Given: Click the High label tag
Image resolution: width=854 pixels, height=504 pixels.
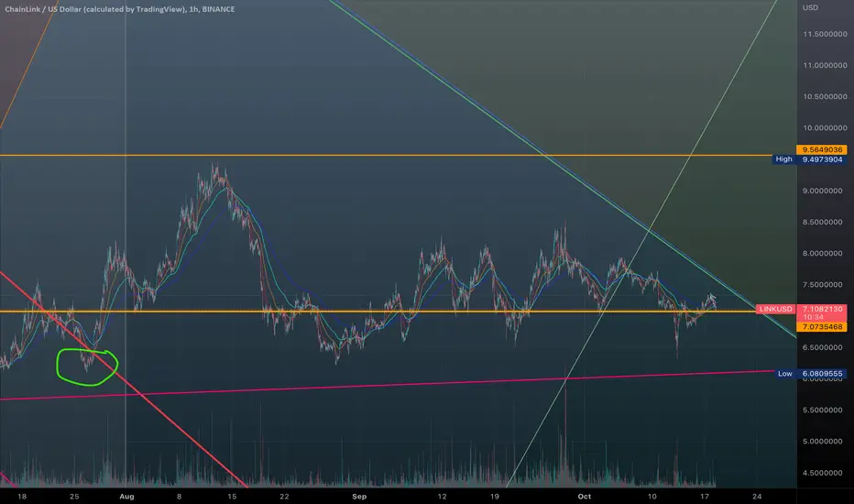Looking at the screenshot, I should 783,159.
